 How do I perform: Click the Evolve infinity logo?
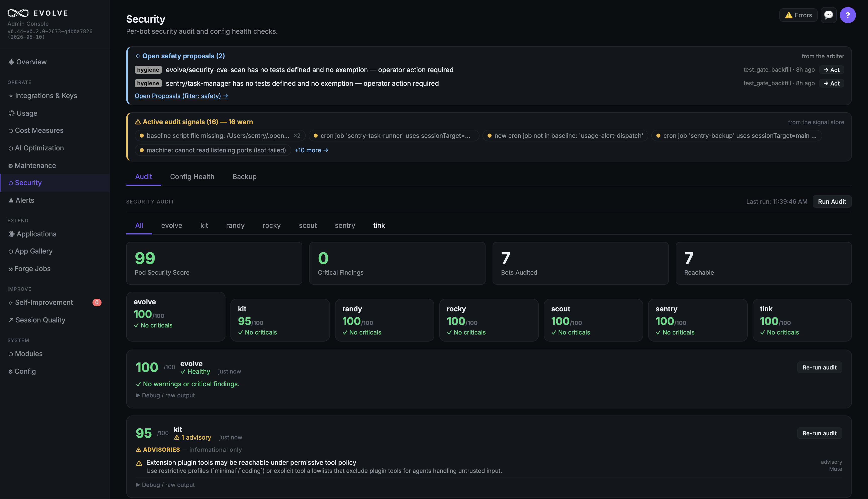(18, 13)
